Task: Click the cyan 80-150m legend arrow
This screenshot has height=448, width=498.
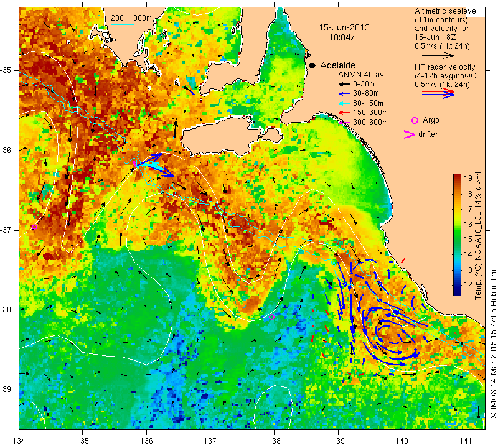Action: 344,103
